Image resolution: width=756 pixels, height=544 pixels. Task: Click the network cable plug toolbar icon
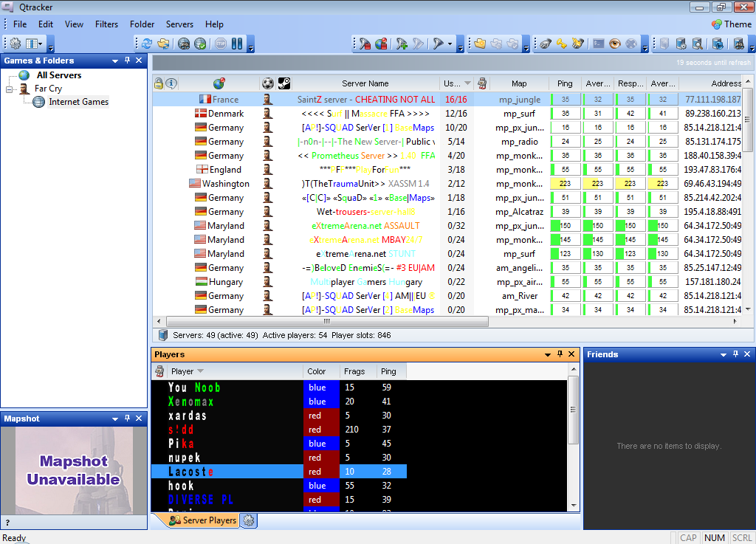click(x=546, y=44)
